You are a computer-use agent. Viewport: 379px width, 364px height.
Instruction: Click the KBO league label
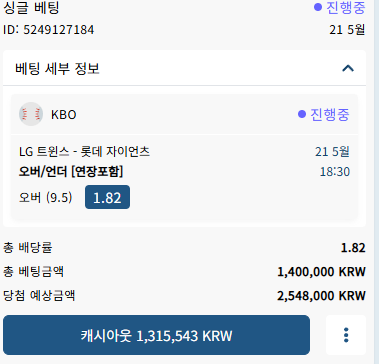64,115
